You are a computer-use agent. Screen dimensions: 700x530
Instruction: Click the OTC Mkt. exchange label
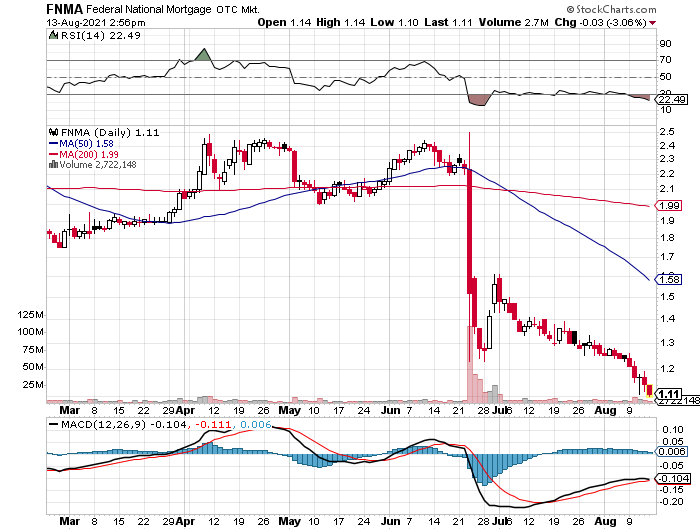pos(238,9)
